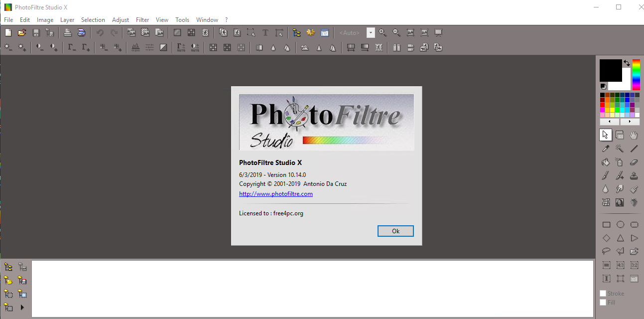This screenshot has width=644, height=319.
Task: Choose the Rounded rectangle selection shape
Action: pyautogui.click(x=634, y=225)
